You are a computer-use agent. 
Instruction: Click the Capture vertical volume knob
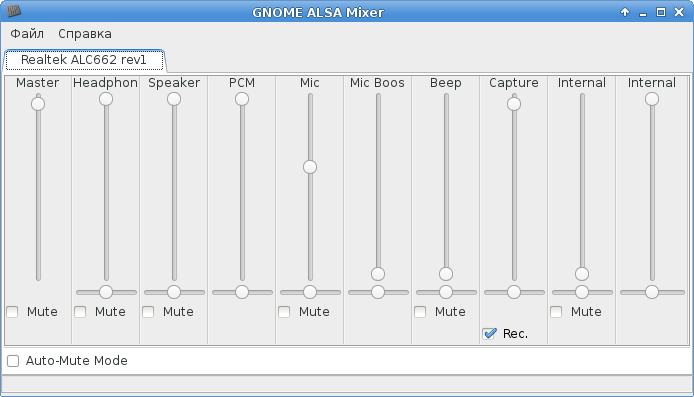514,104
